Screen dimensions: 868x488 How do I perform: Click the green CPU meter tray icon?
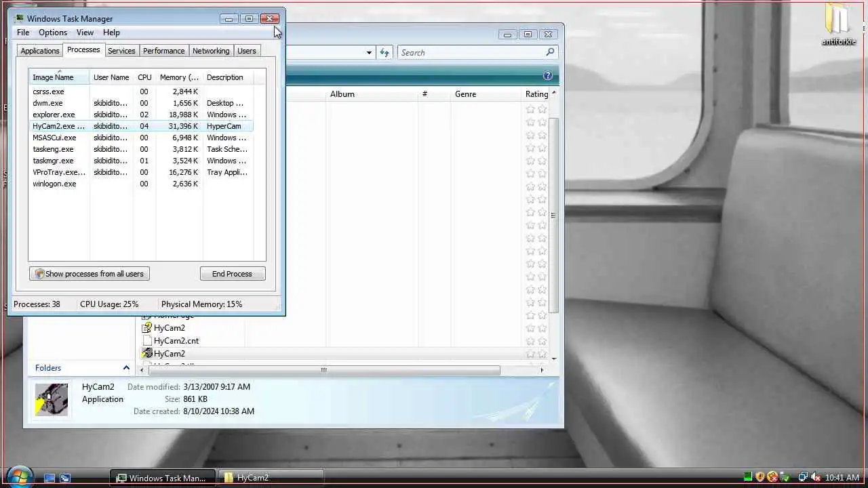coord(748,478)
